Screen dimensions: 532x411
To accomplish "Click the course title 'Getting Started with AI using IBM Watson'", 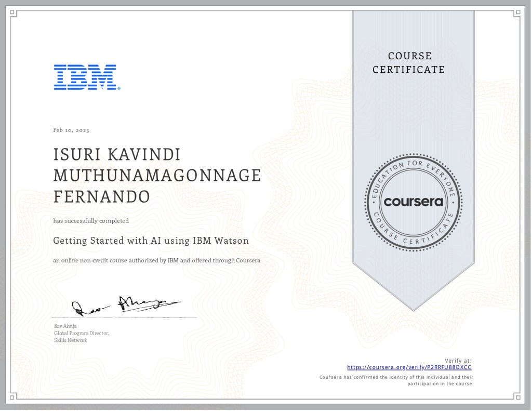I will point(151,241).
